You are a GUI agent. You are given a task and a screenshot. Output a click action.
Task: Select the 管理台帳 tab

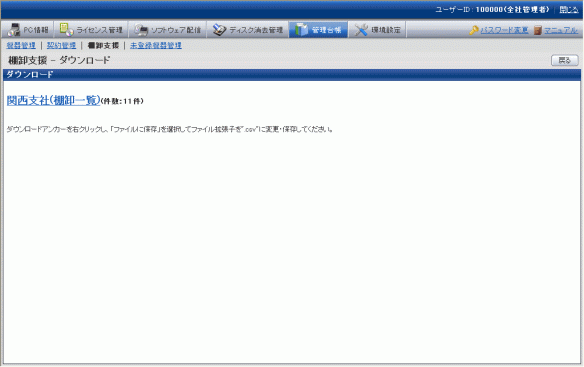318,30
